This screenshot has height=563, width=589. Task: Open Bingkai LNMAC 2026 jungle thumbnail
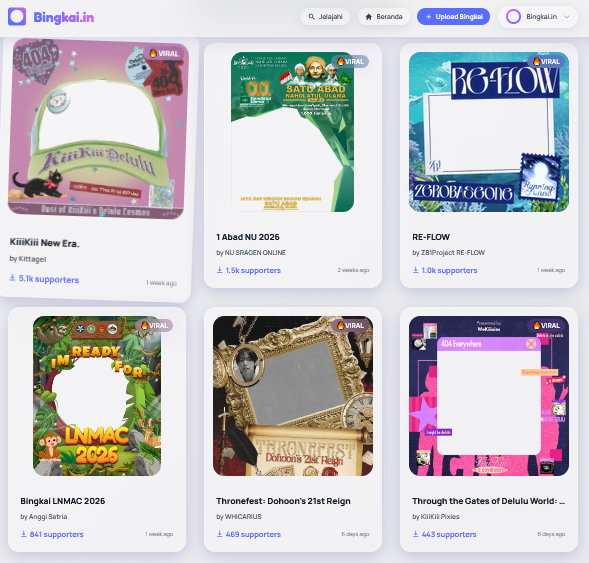pyautogui.click(x=97, y=396)
